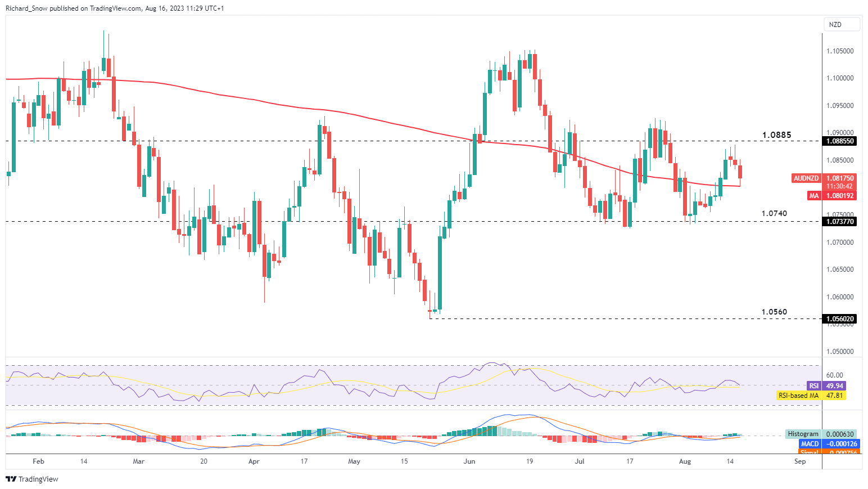Click the histogram value 0.000630
Screen dimensions: 868x489
click(840, 434)
